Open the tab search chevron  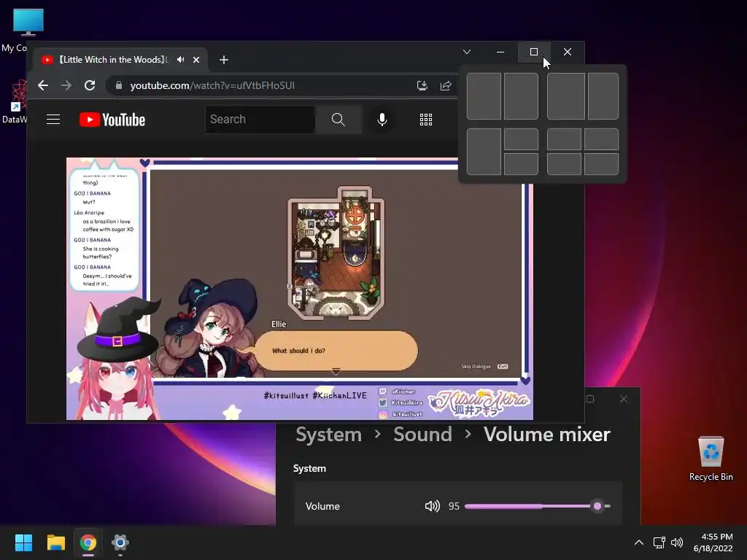point(467,52)
